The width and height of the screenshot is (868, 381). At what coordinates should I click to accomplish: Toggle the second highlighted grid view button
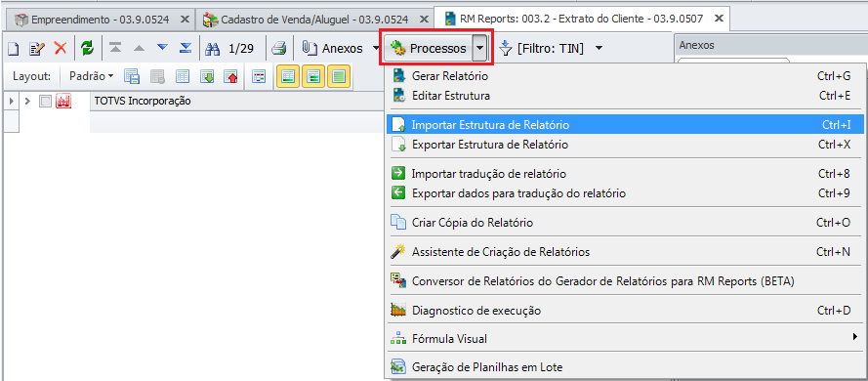coord(313,76)
